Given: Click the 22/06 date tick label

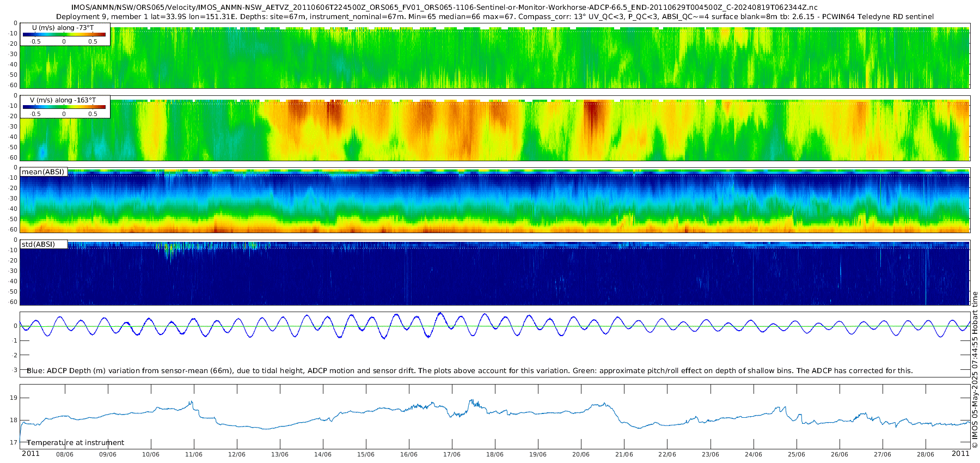Looking at the screenshot, I should coord(667,454).
